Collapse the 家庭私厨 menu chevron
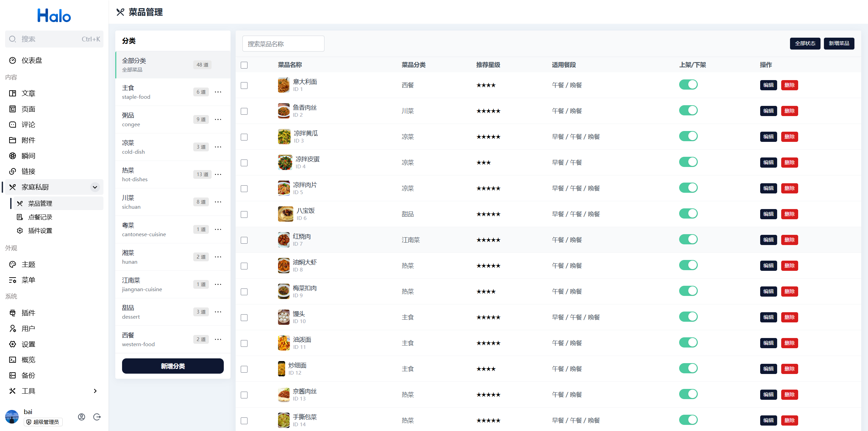This screenshot has width=868, height=431. 95,187
